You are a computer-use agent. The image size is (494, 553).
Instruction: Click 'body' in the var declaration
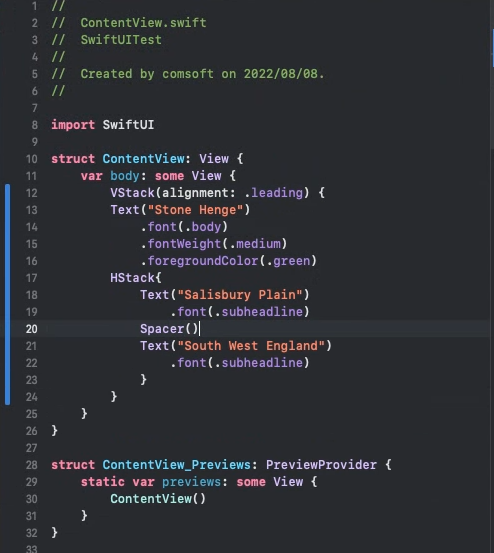tap(125, 176)
